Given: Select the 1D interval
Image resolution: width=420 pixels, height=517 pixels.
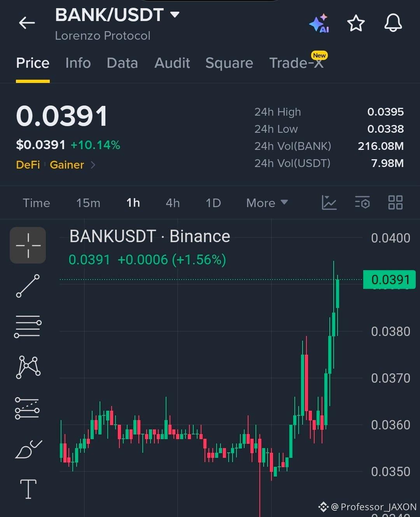Looking at the screenshot, I should (x=213, y=203).
